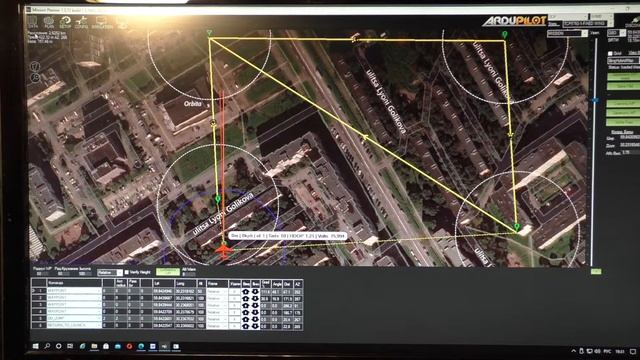The image size is (640, 360).
Task: Select green waypoint marker at top-left route corner
Action: click(x=209, y=33)
